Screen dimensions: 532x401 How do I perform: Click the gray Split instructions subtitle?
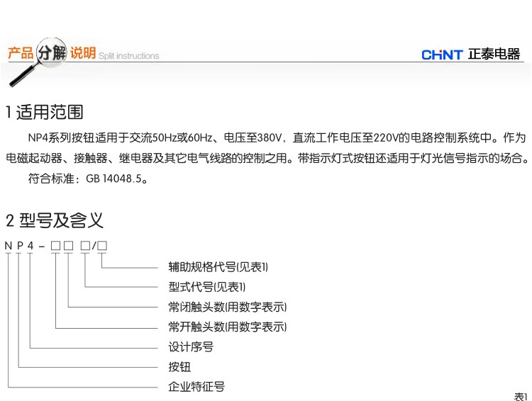click(x=128, y=56)
